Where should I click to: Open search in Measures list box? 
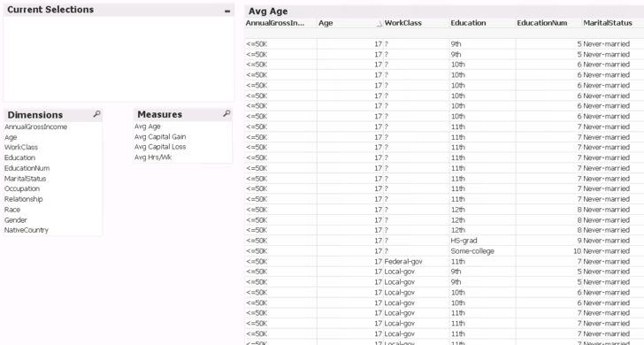click(226, 113)
